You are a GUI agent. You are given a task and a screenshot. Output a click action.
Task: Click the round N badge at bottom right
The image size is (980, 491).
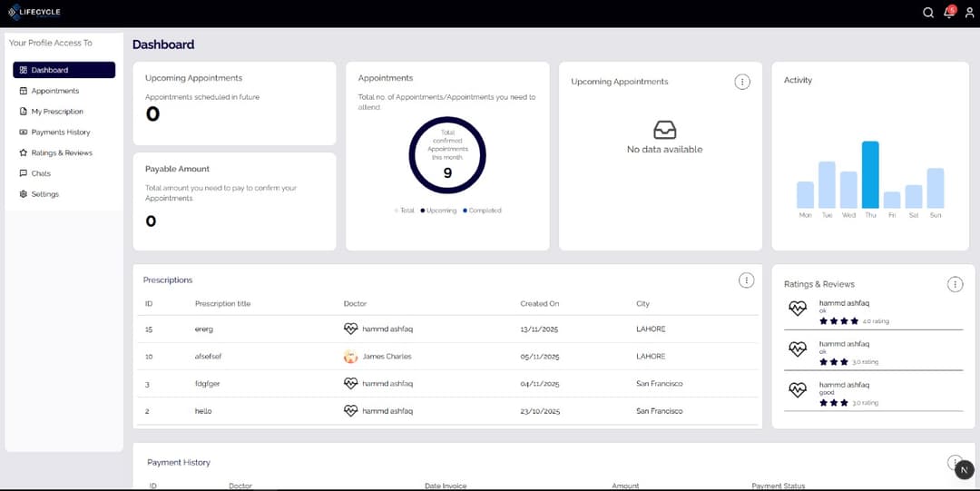click(x=965, y=470)
